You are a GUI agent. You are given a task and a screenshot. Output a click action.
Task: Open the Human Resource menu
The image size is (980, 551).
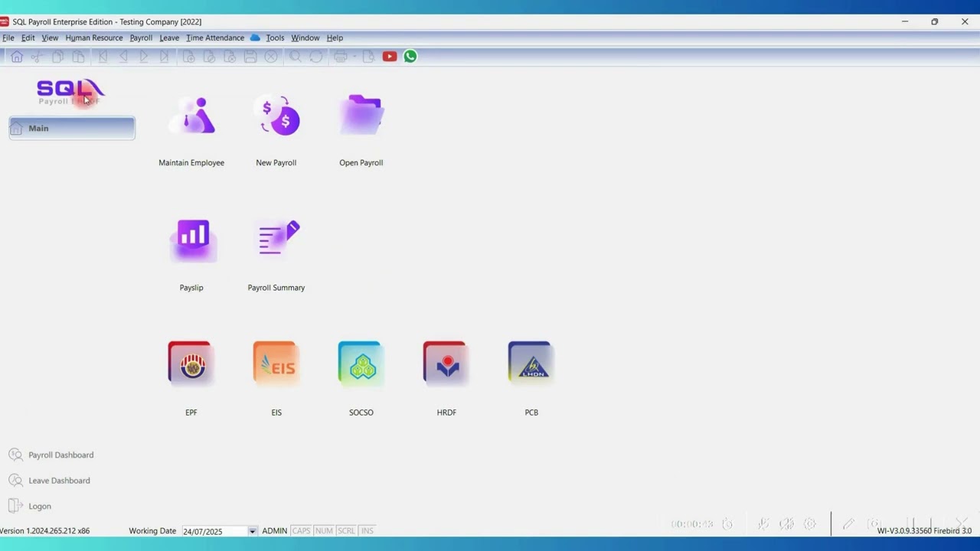coord(94,37)
